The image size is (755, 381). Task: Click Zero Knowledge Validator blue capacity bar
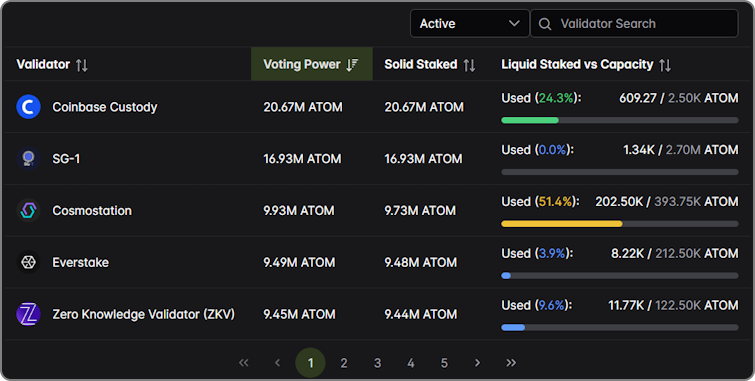pos(513,328)
